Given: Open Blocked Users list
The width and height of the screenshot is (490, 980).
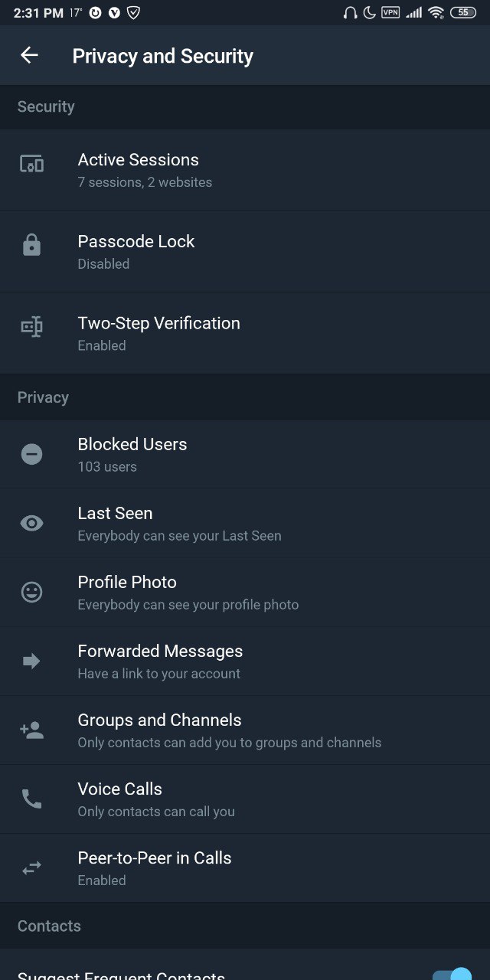Looking at the screenshot, I should 245,455.
